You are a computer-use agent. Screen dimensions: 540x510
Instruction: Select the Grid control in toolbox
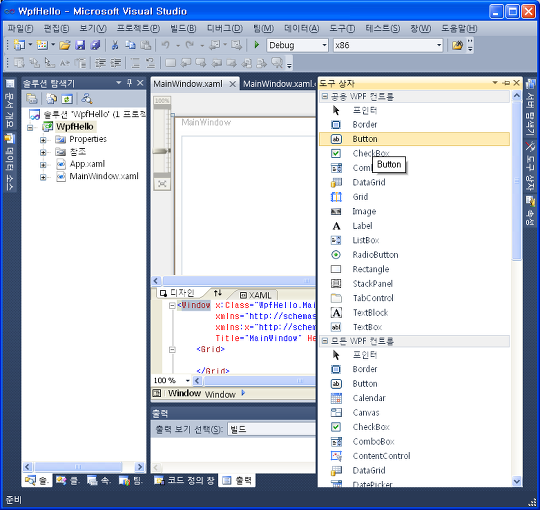(x=414, y=197)
